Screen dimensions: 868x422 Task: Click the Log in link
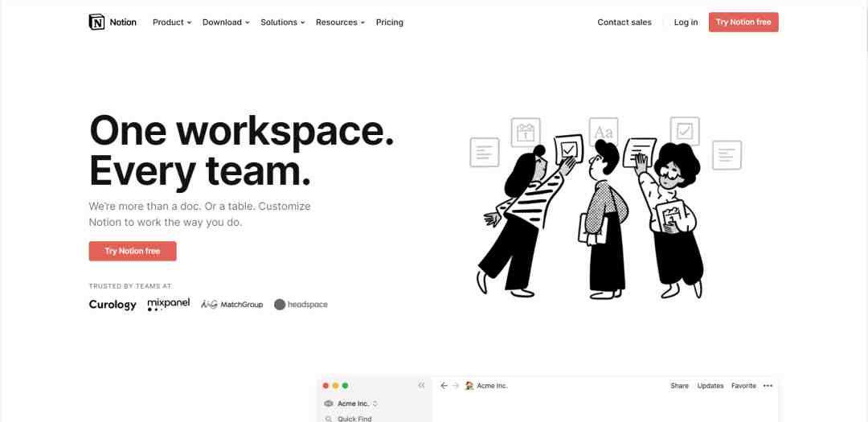[686, 23]
